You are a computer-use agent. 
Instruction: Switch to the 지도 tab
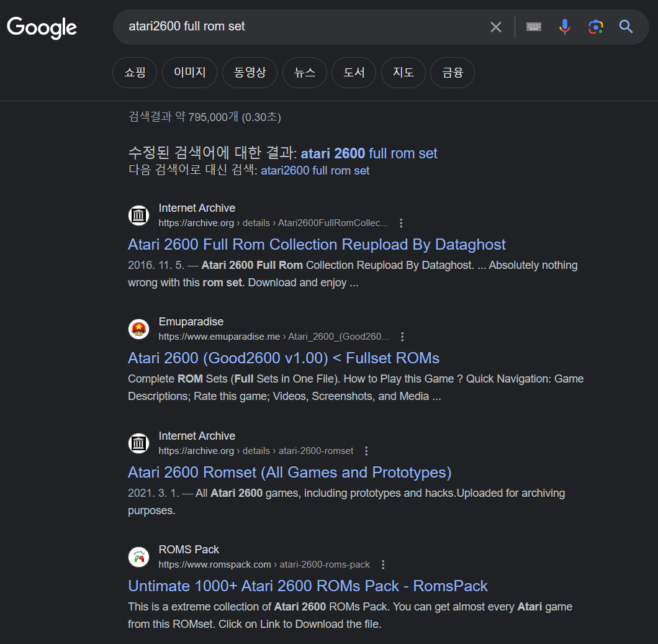[x=403, y=73]
